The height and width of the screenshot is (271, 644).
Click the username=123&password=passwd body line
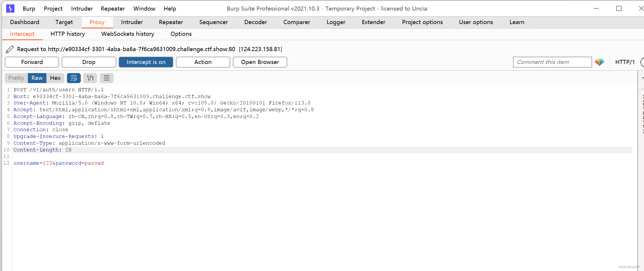(x=58, y=163)
